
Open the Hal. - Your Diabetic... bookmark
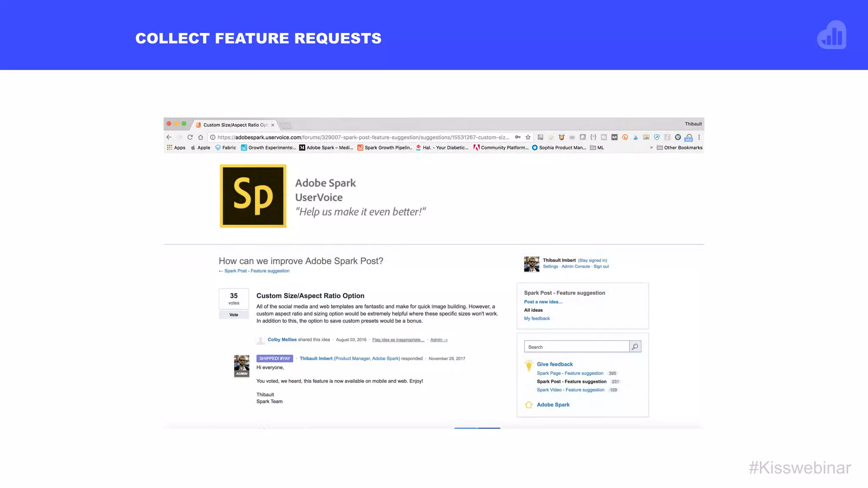pos(442,147)
